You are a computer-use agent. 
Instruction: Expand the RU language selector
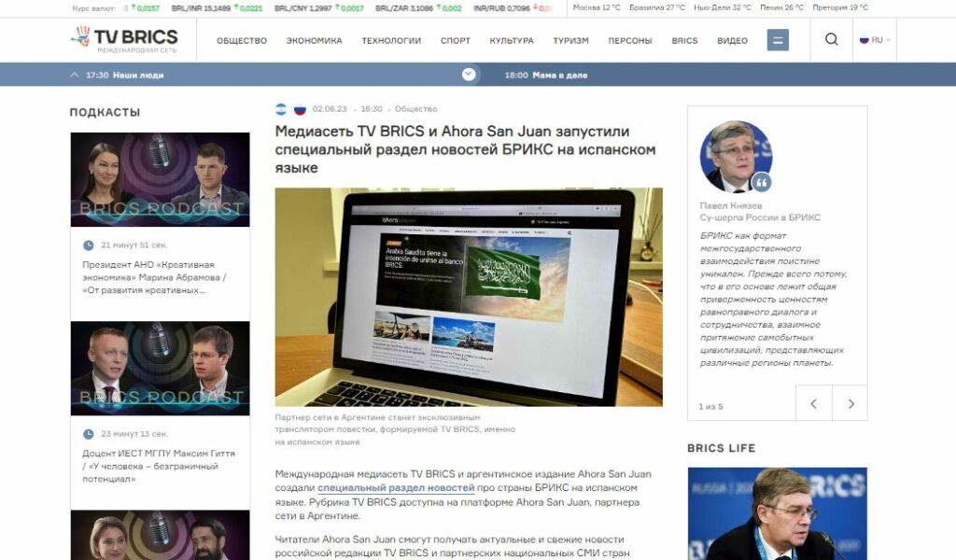pyautogui.click(x=875, y=40)
